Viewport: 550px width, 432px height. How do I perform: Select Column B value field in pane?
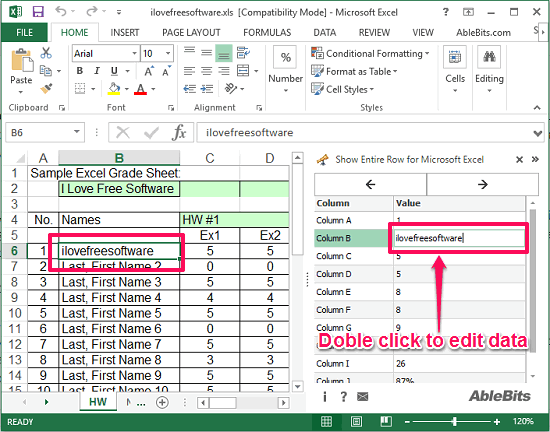point(459,238)
